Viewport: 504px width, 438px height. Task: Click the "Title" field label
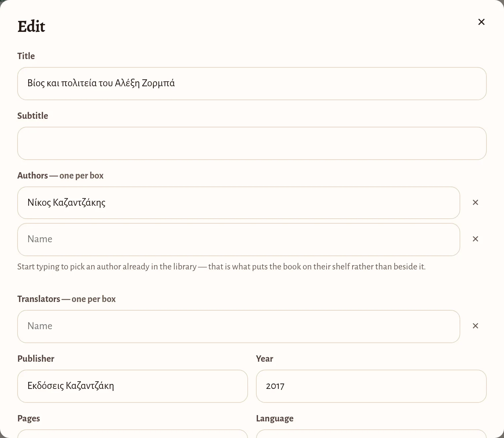(26, 56)
